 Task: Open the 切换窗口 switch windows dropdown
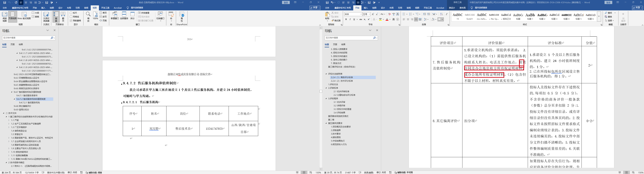160,16
